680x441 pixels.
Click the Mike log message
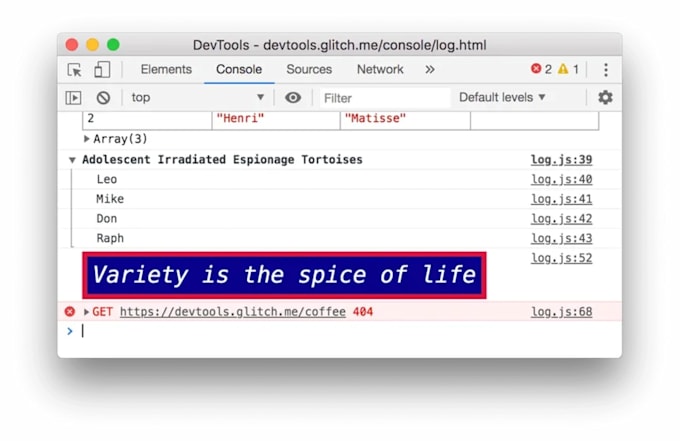(x=110, y=199)
